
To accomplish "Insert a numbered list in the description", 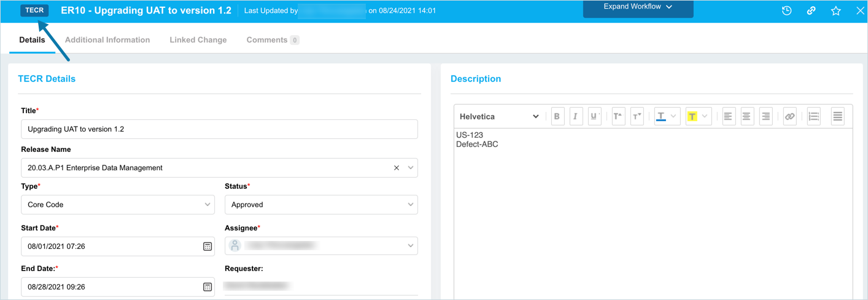I will (x=813, y=117).
